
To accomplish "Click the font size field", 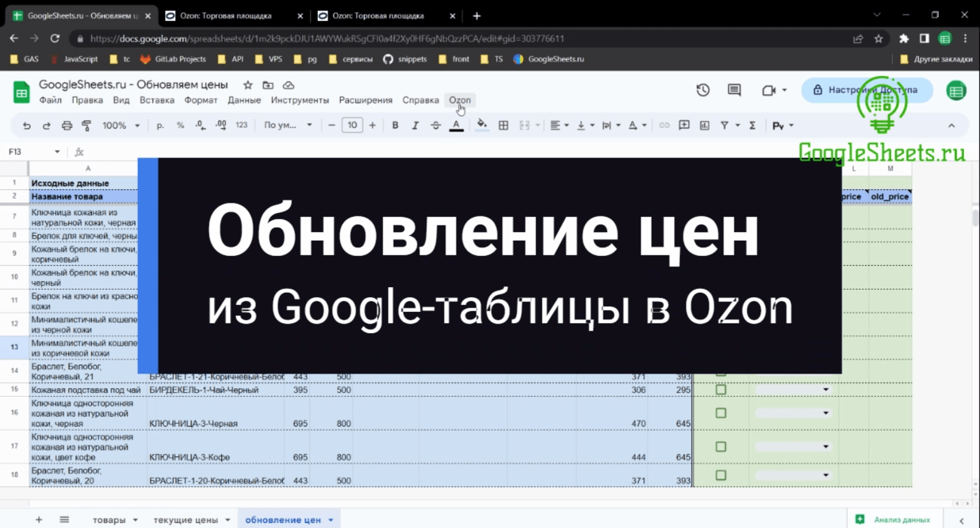I will point(352,126).
